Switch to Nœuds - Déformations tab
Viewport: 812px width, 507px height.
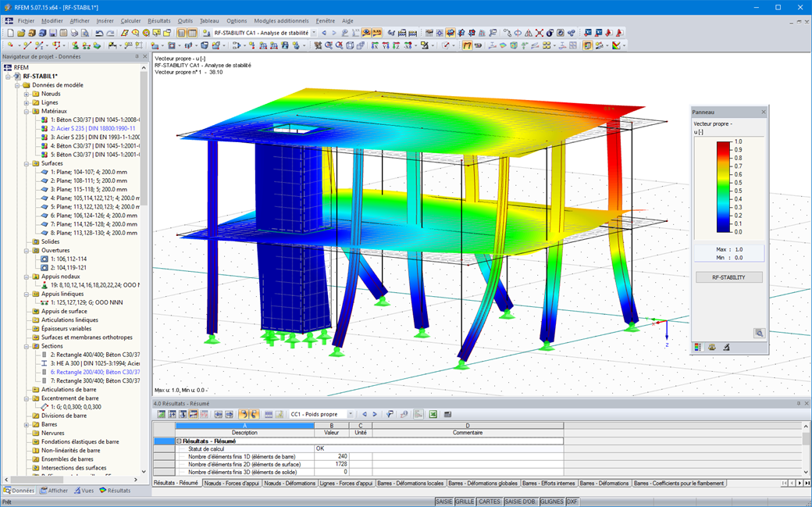pyautogui.click(x=290, y=483)
